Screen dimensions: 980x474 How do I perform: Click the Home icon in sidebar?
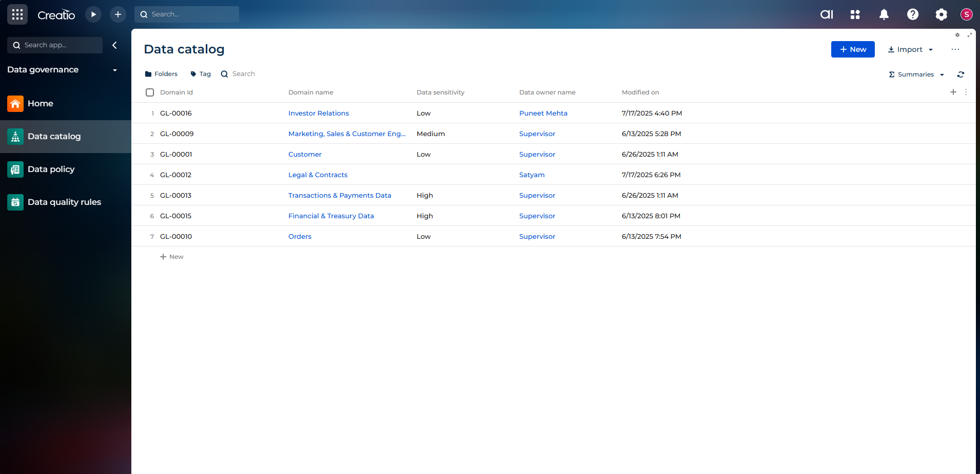15,104
